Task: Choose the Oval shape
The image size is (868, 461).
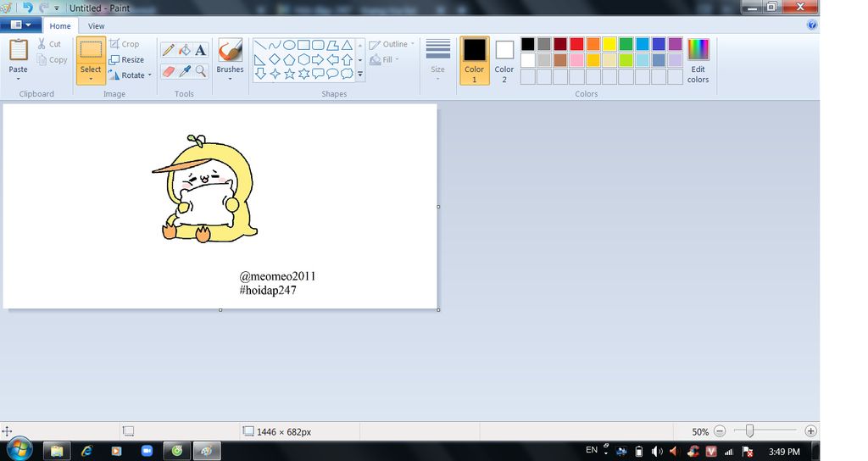Action: 289,46
